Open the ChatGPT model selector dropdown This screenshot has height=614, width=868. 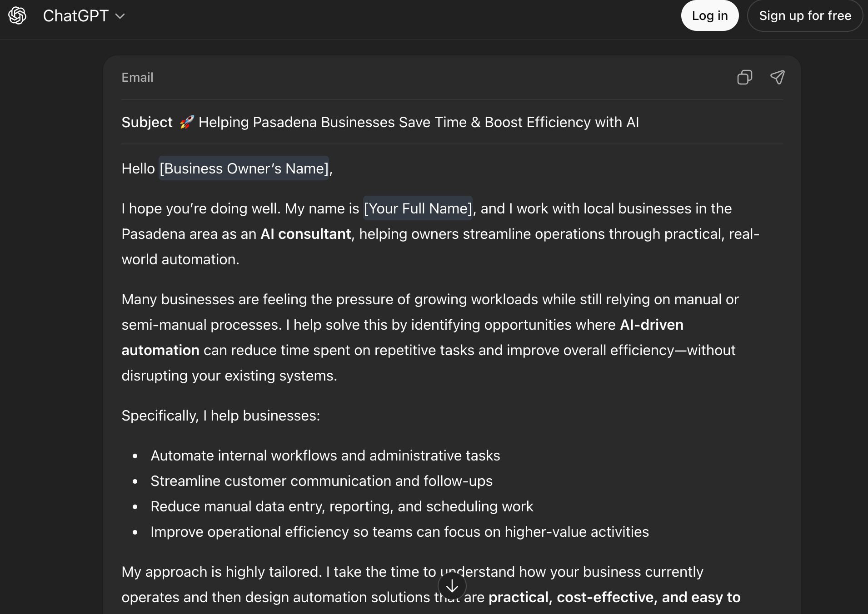pyautogui.click(x=84, y=16)
